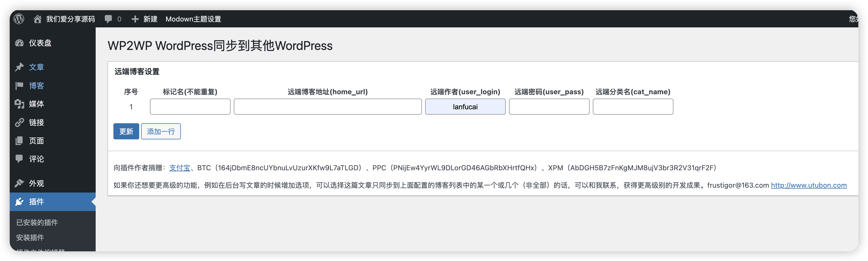This screenshot has height=261, width=868.
Task: Click the 博客 flag icon
Action: point(20,86)
